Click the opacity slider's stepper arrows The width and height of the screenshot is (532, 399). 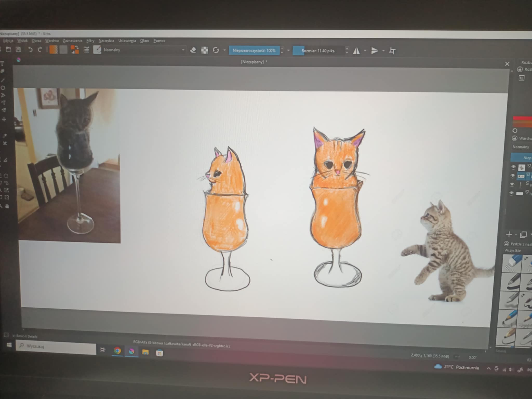pos(282,51)
